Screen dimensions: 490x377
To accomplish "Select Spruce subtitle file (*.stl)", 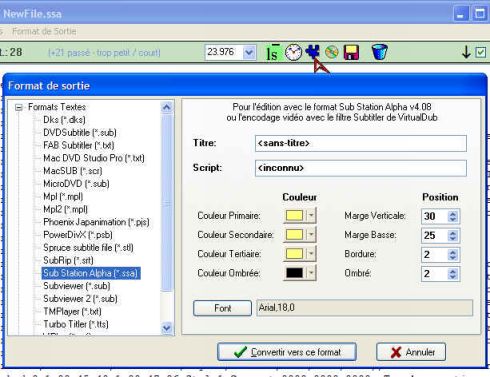I will click(x=88, y=247).
